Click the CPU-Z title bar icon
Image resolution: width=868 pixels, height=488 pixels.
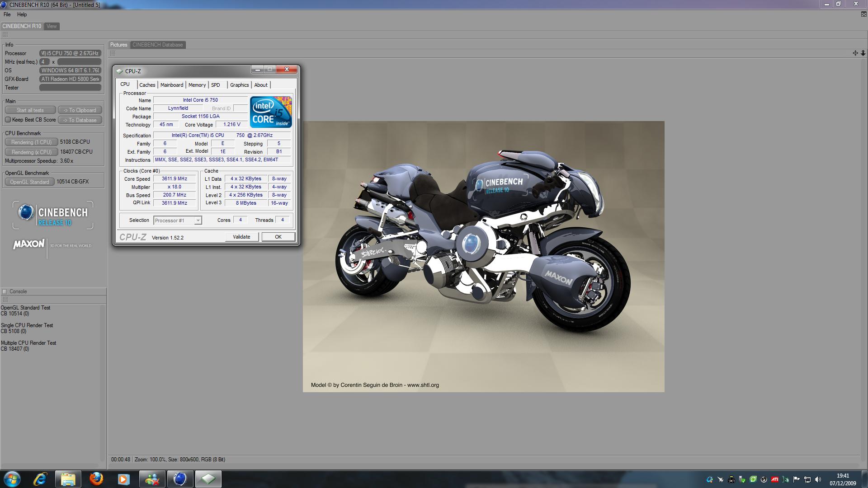pos(119,71)
